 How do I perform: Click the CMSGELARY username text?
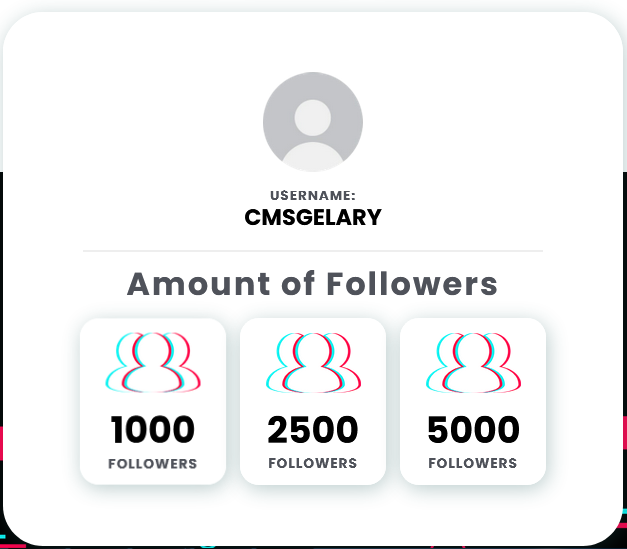click(x=313, y=217)
